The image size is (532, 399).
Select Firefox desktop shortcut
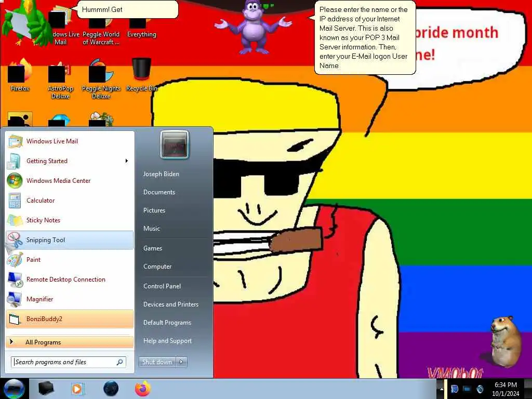20,75
